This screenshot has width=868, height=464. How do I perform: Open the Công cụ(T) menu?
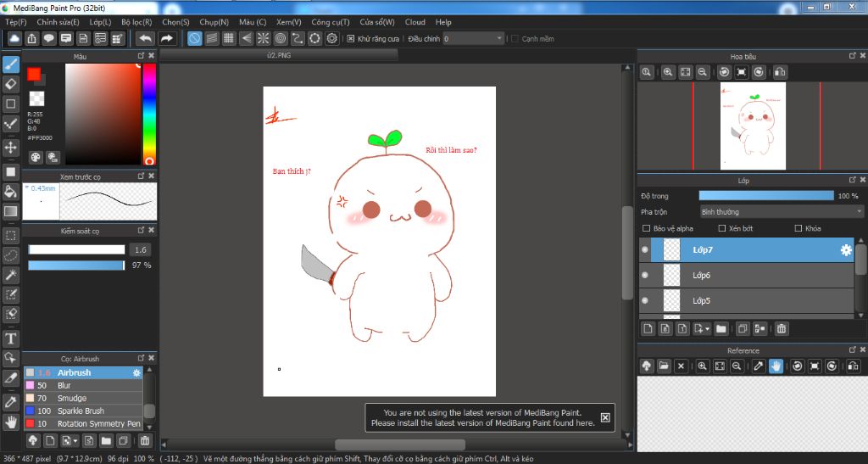pos(331,22)
